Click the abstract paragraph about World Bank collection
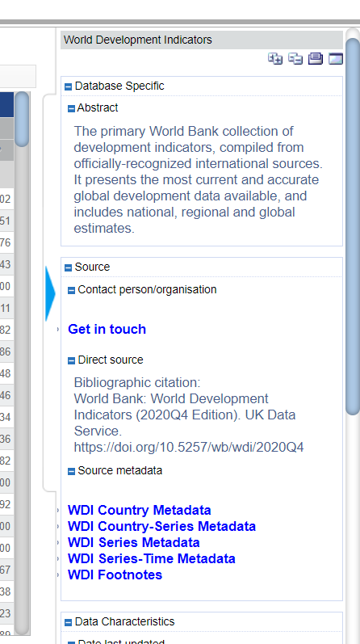This screenshot has width=360, height=644. click(x=199, y=179)
